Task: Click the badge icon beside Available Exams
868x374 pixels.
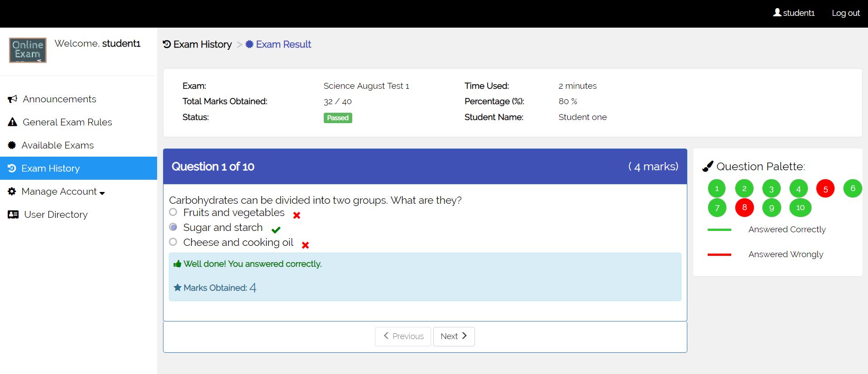Action: [x=12, y=145]
